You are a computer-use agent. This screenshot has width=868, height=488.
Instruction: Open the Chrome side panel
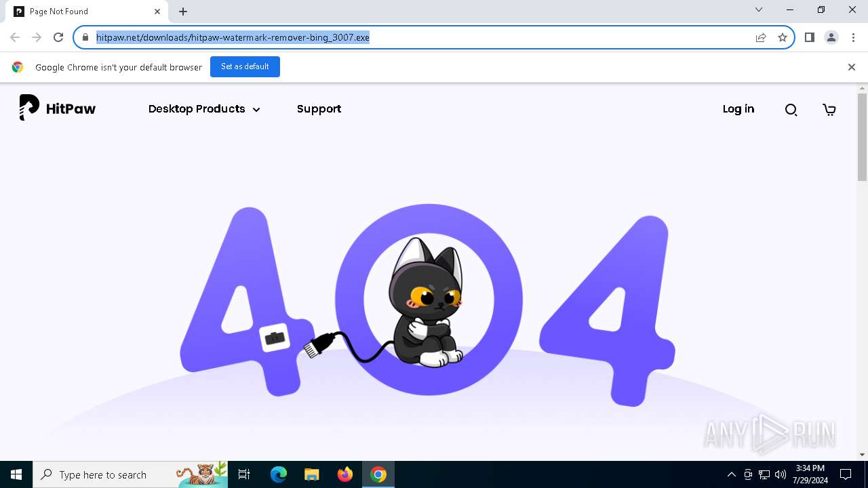(x=809, y=37)
